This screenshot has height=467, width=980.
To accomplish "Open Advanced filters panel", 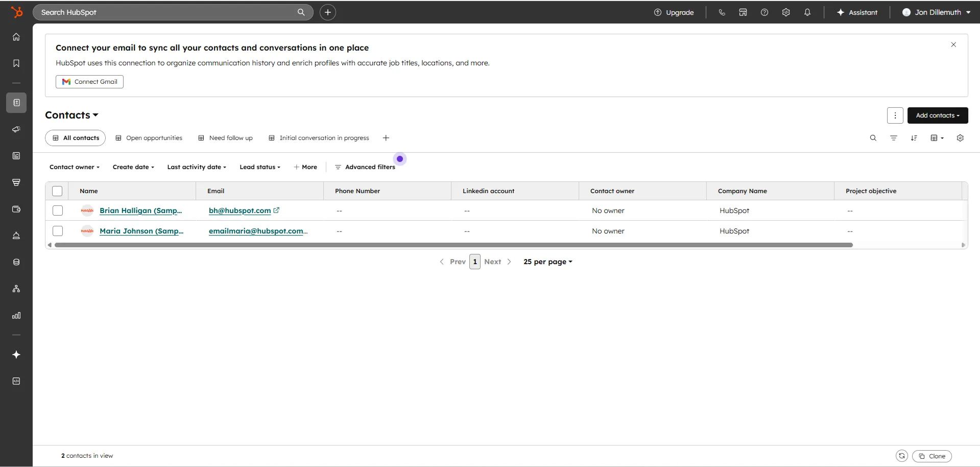I will (365, 167).
